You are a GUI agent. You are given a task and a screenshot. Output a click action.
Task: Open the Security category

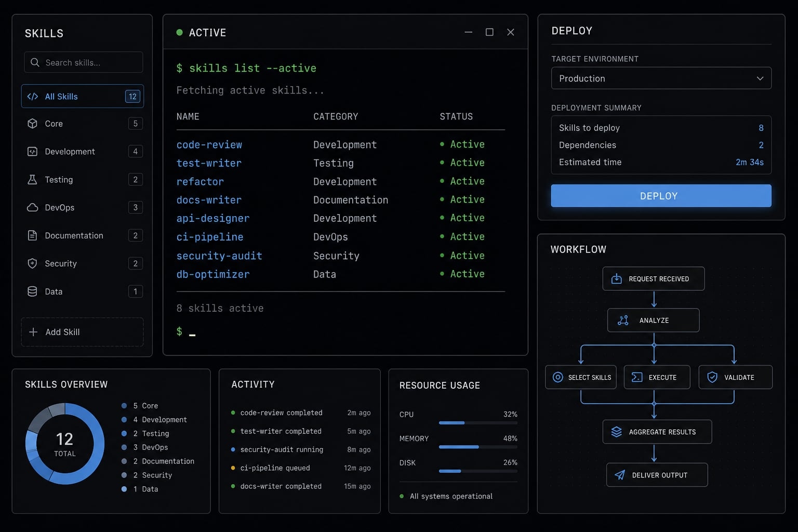[x=83, y=263]
